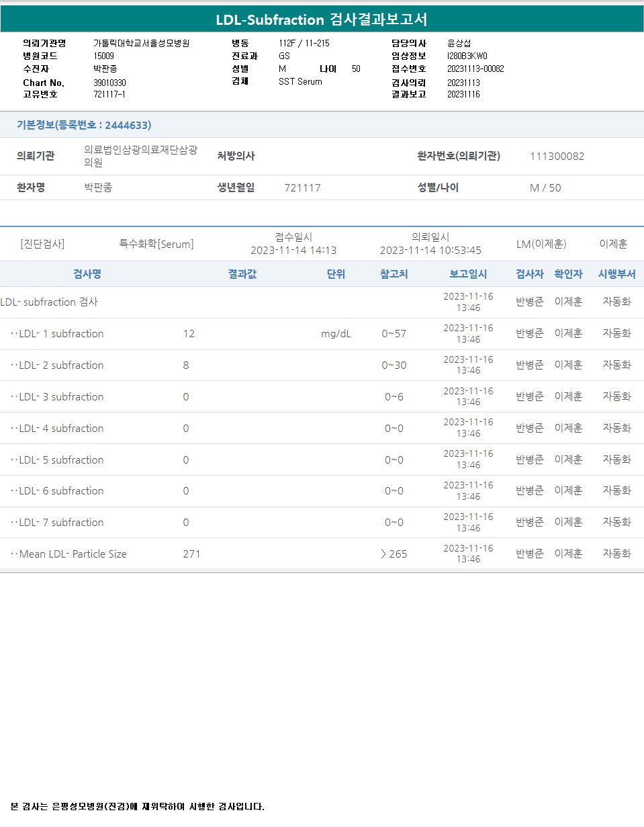The image size is (644, 827).
Task: Click the 결과값 column header
Action: pyautogui.click(x=242, y=274)
